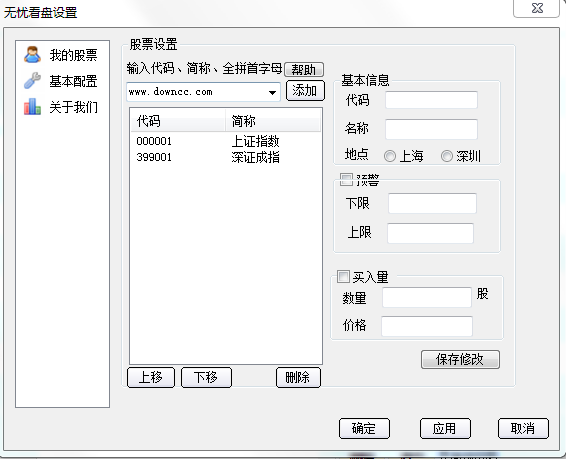The image size is (566, 459).
Task: Click the 简称 column header
Action: [x=273, y=121]
